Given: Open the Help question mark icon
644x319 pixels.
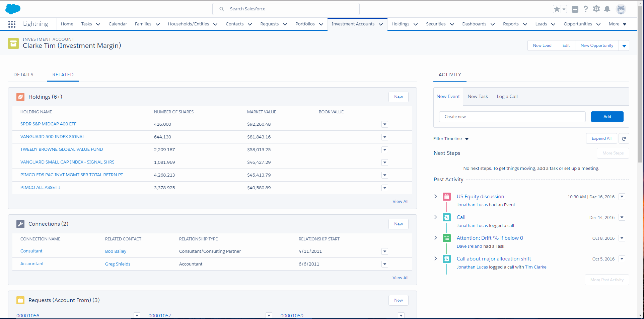Looking at the screenshot, I should tap(586, 9).
